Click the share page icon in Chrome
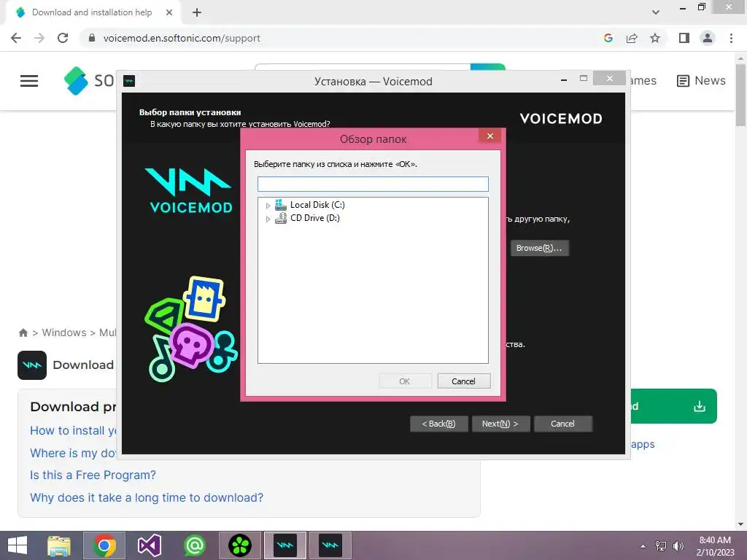 632,38
